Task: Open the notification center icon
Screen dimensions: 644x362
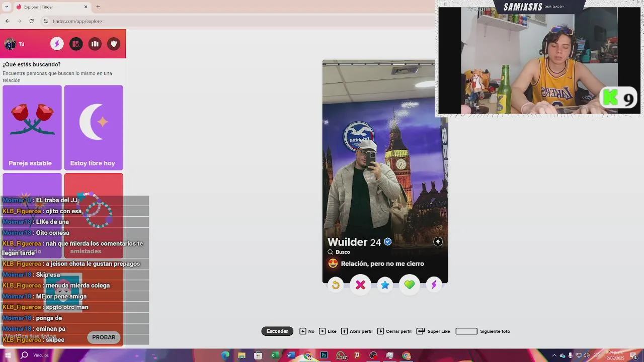Action: (x=634, y=355)
